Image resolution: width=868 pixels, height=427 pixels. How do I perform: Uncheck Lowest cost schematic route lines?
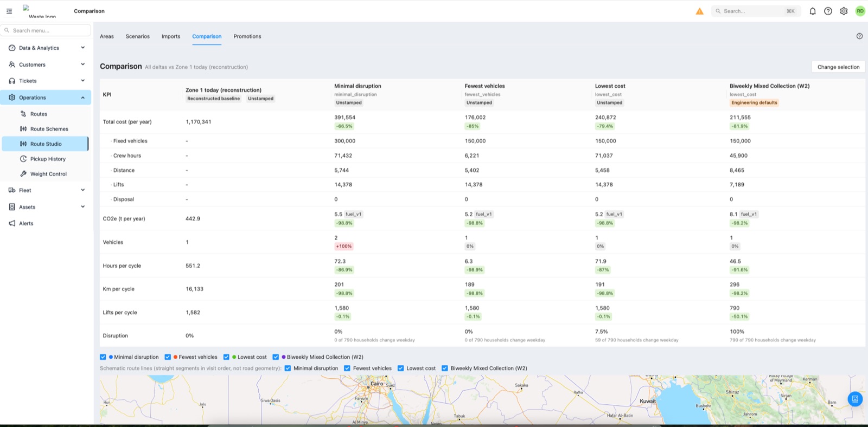click(x=400, y=368)
